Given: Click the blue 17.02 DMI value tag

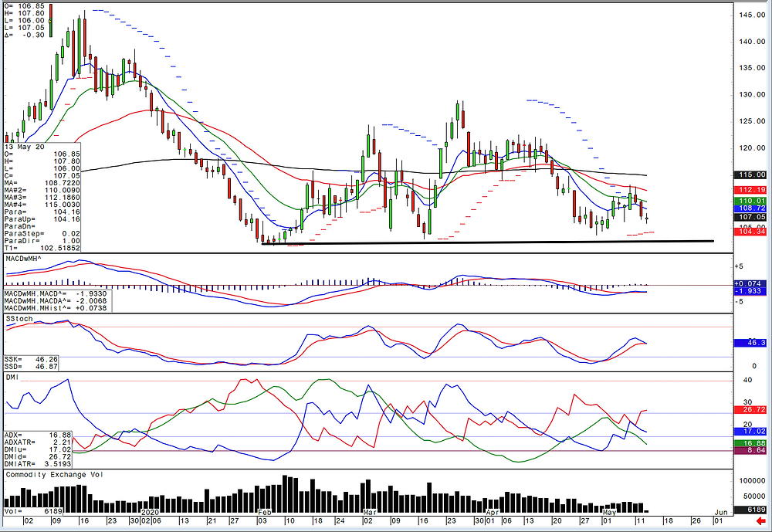Looking at the screenshot, I should pyautogui.click(x=750, y=432).
